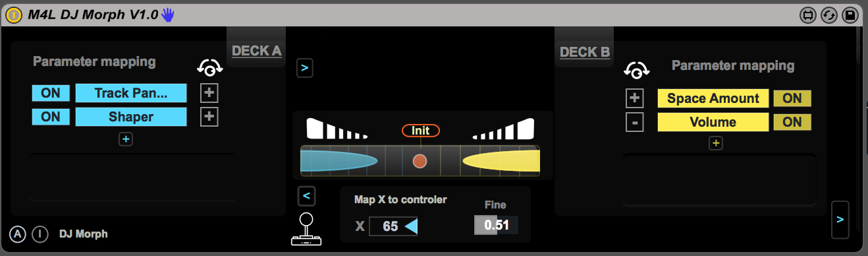Click the Init button
The image size is (868, 256).
tap(420, 130)
